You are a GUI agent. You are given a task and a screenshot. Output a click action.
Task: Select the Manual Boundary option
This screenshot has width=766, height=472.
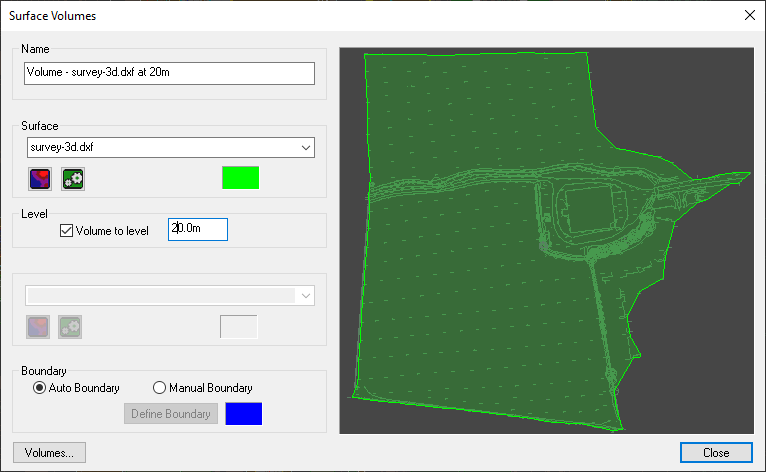coord(159,388)
